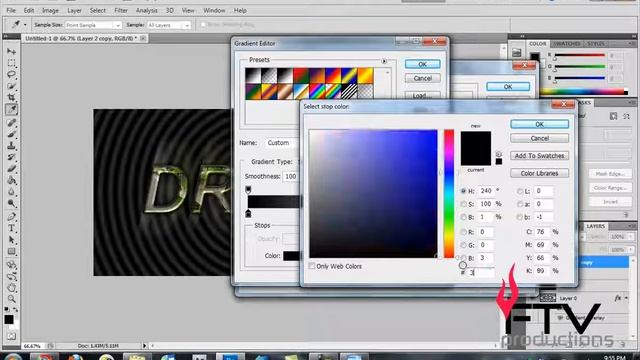Select the R red radio button
The height and width of the screenshot is (360, 640).
(463, 232)
